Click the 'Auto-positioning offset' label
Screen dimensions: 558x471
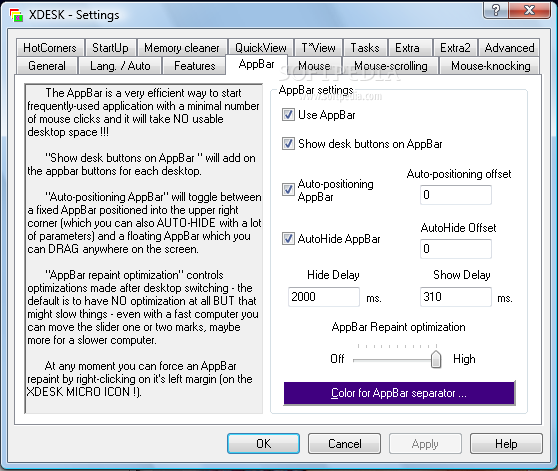coord(459,174)
